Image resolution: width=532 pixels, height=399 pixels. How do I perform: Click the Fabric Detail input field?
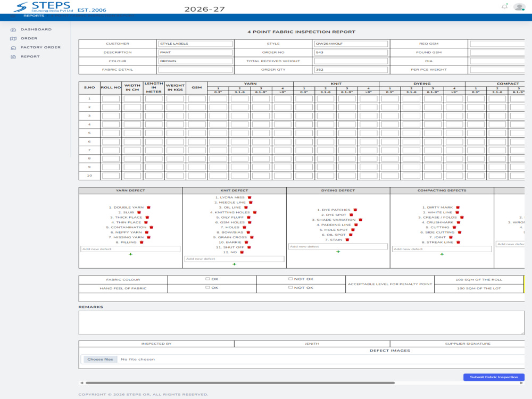(x=195, y=70)
